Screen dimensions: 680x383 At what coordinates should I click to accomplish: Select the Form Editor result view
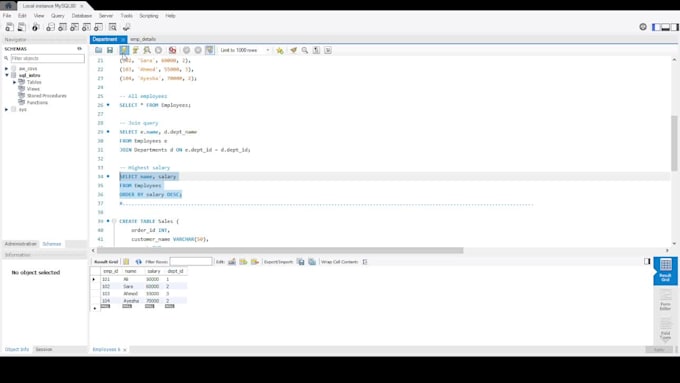click(x=665, y=300)
